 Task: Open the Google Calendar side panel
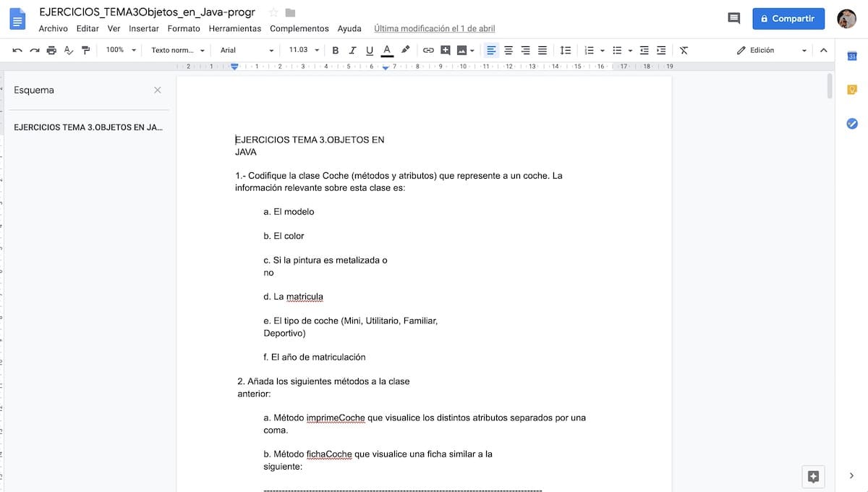tap(852, 56)
